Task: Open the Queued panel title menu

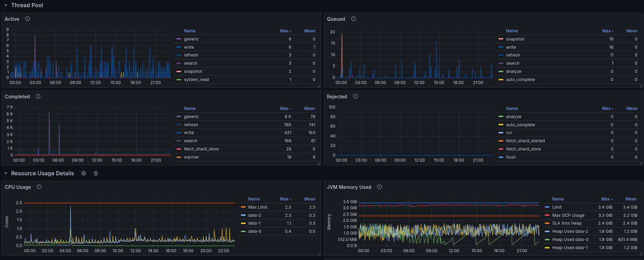Action: (336, 19)
